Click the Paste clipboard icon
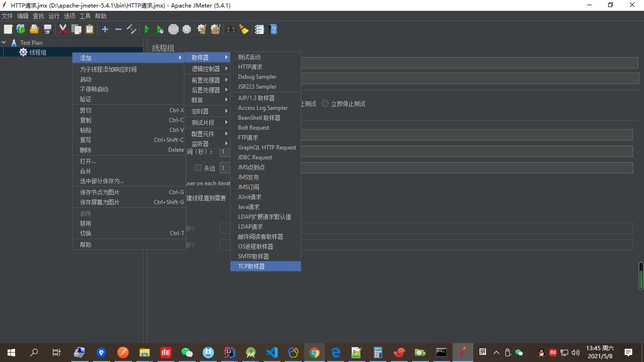This screenshot has height=362, width=644. [x=90, y=29]
